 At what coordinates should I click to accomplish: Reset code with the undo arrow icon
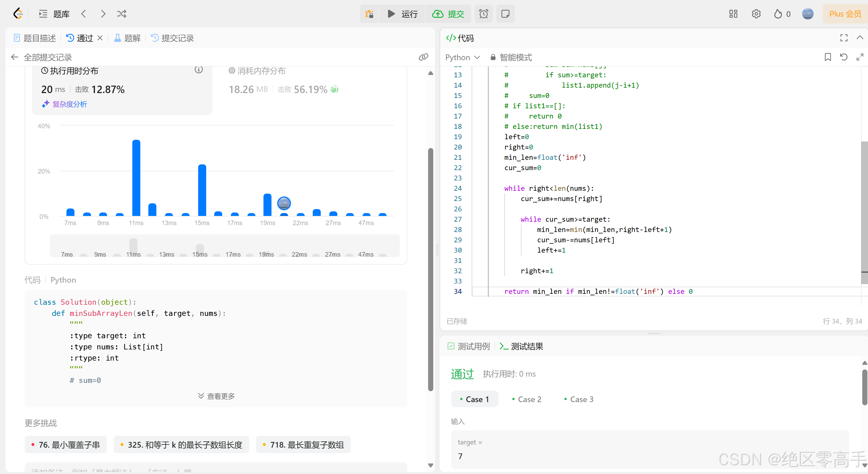tap(844, 57)
